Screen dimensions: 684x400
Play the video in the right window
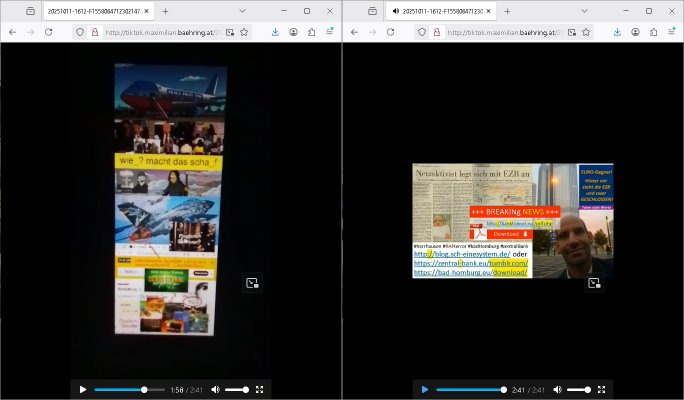pos(425,389)
